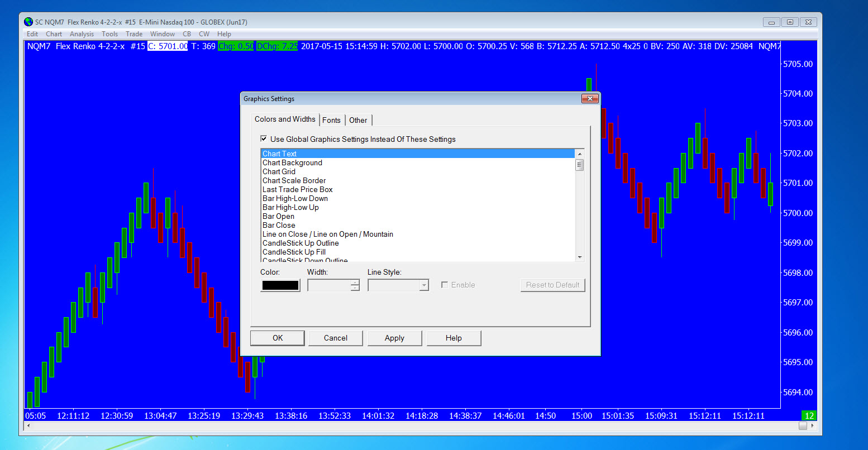The width and height of the screenshot is (868, 450).
Task: Select Last Trade Price Box item
Action: pos(418,189)
